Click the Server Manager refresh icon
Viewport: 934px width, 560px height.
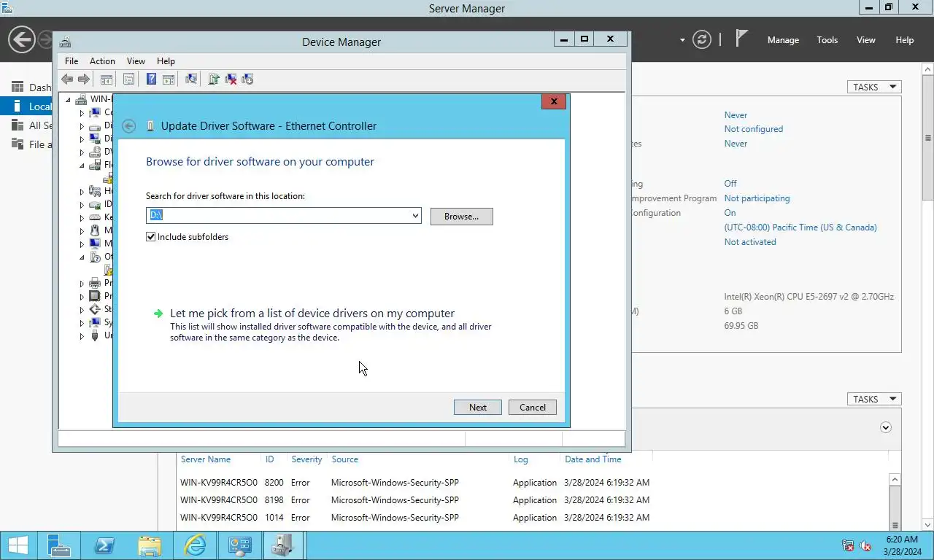(702, 39)
